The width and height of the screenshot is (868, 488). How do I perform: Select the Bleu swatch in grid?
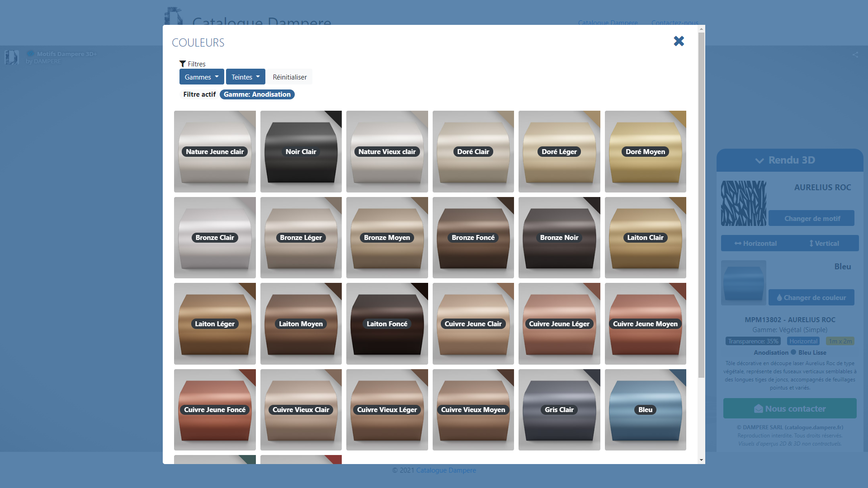(646, 410)
